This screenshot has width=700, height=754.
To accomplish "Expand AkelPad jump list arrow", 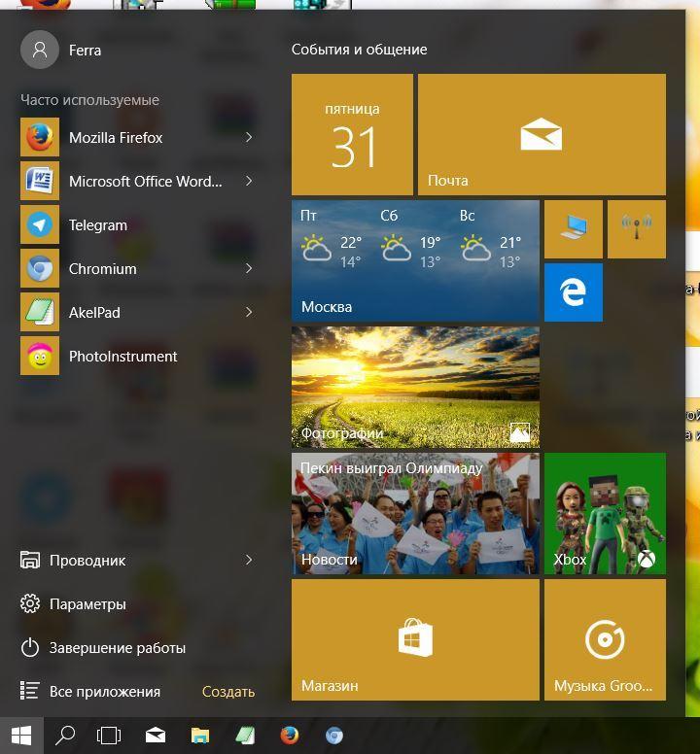I will coord(249,312).
